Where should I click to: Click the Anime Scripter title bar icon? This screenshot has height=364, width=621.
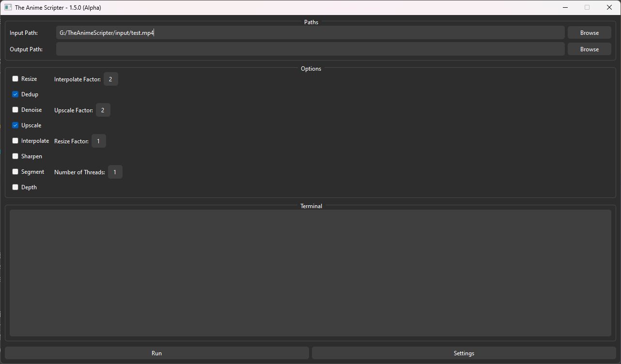8,7
